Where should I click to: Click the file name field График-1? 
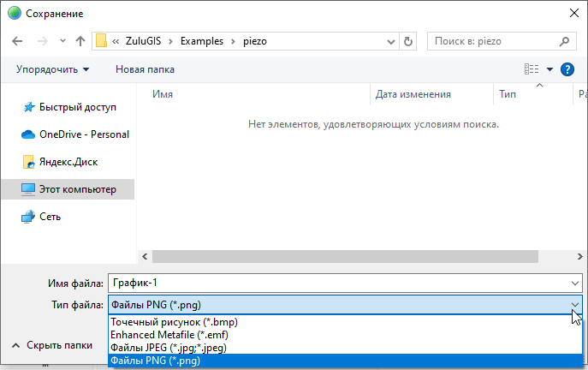[x=334, y=283]
